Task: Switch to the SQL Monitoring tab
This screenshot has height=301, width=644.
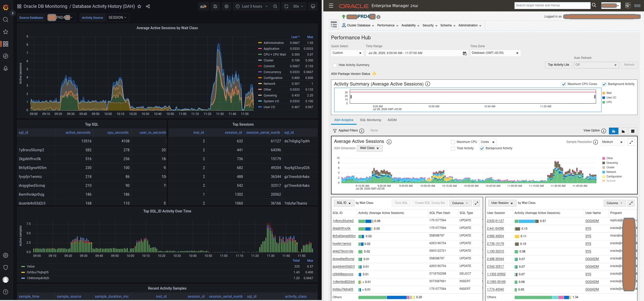Action: point(370,120)
